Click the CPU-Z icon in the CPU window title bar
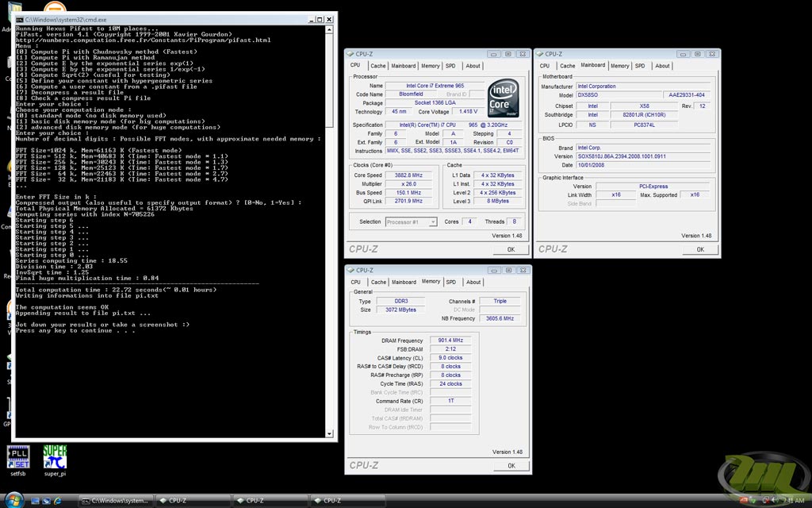 tap(350, 53)
